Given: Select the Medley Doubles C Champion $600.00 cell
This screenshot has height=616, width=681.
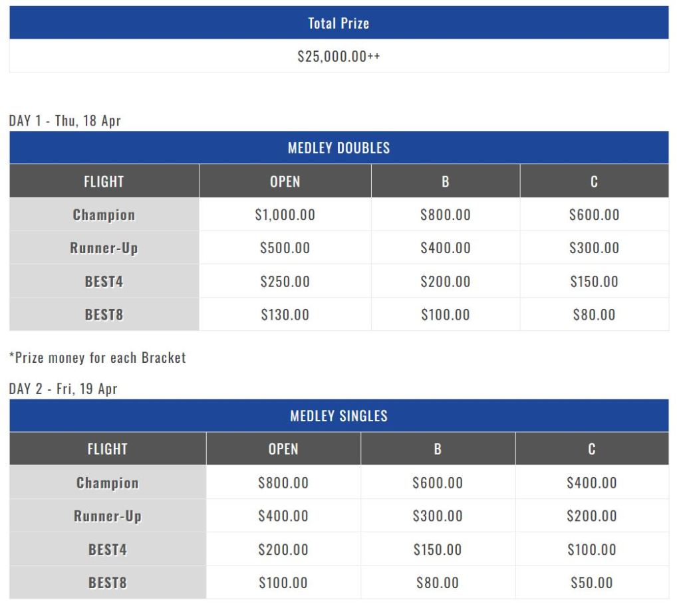Looking at the screenshot, I should coord(594,215).
